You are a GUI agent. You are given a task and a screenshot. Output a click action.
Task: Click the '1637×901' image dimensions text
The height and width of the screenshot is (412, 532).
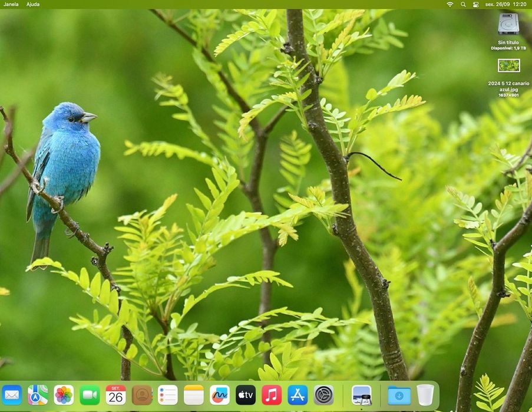pos(508,95)
